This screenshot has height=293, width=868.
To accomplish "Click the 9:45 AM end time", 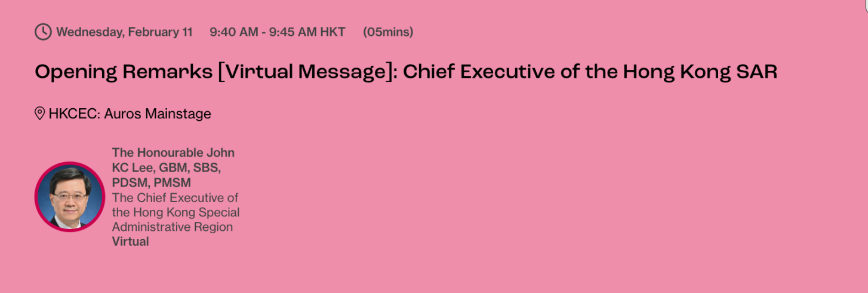I will [293, 32].
